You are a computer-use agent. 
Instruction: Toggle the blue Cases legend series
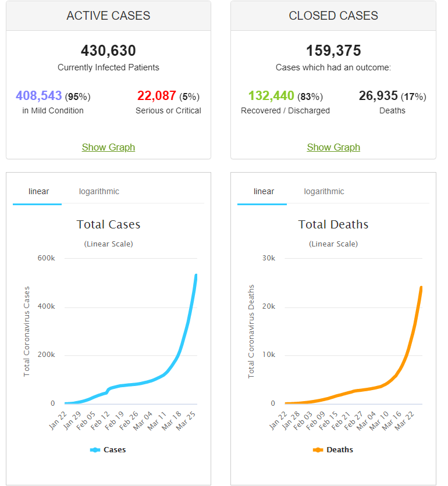click(x=108, y=449)
